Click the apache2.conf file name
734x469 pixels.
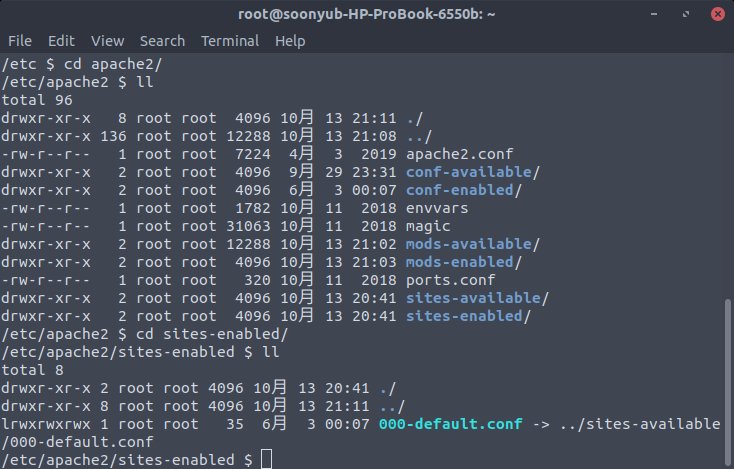pyautogui.click(x=460, y=154)
